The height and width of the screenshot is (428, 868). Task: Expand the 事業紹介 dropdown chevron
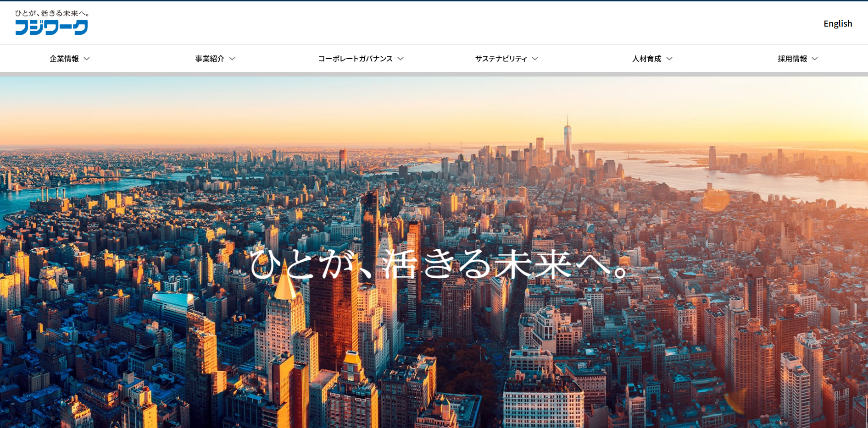click(233, 59)
